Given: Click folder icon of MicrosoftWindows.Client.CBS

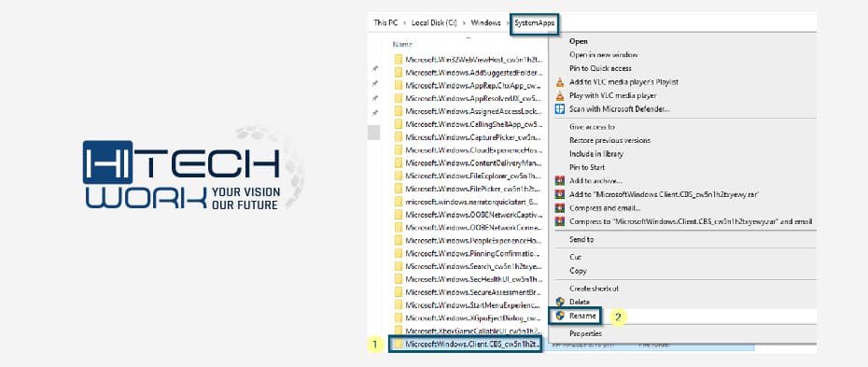Looking at the screenshot, I should (398, 345).
